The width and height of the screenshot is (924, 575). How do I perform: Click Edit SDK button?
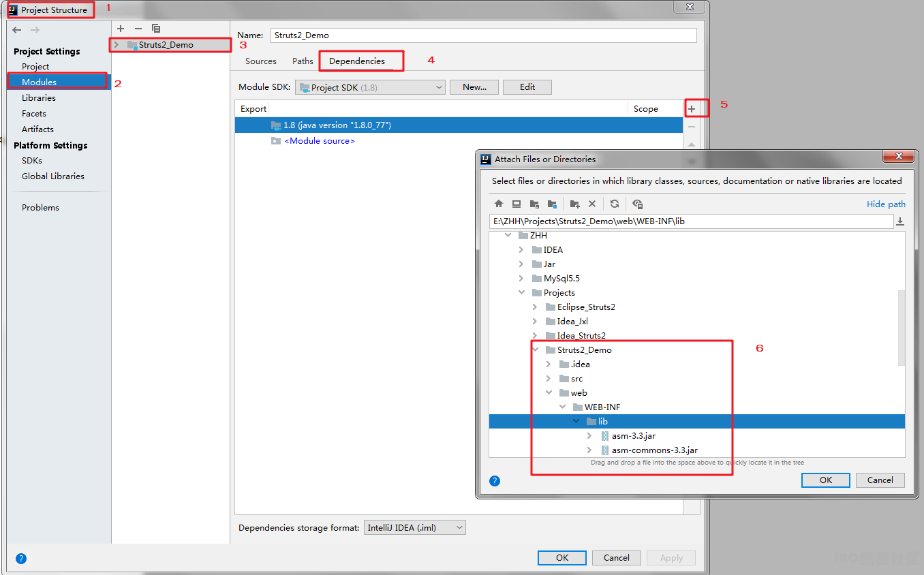pos(527,87)
